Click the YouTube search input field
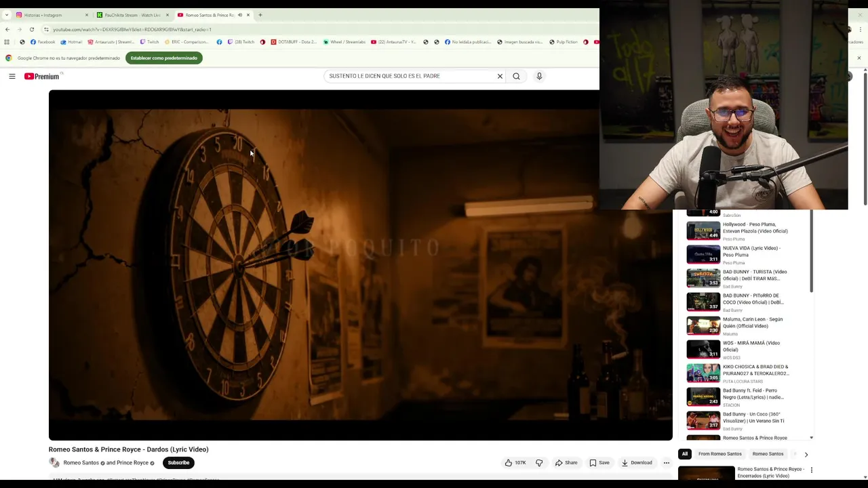Viewport: 868px width, 488px height. [x=410, y=76]
